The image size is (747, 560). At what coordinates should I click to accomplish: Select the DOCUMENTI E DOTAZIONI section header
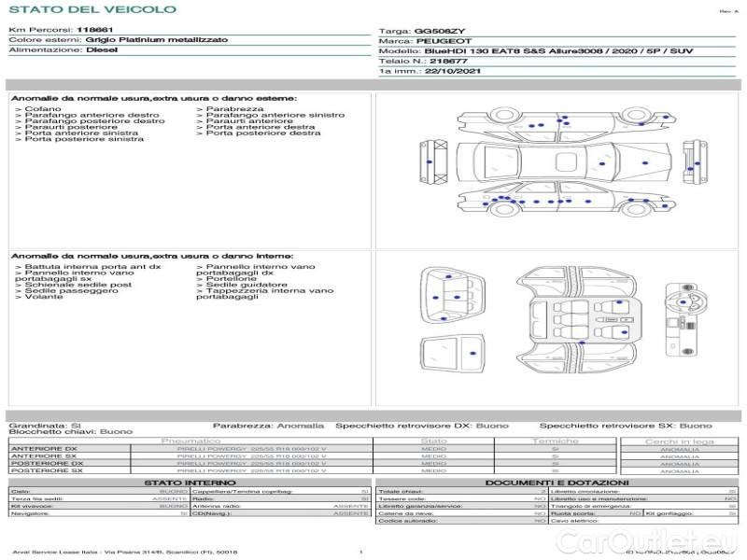click(x=556, y=482)
